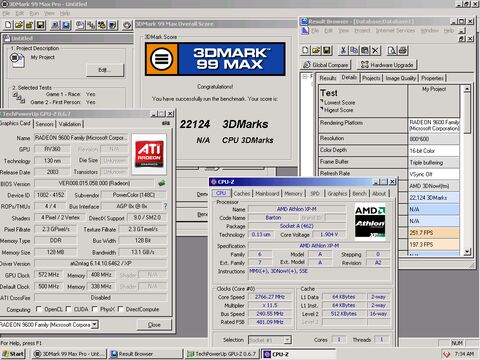Switch to the Image Quality tab in Result Browser
This screenshot has width=480, height=360.
401,78
